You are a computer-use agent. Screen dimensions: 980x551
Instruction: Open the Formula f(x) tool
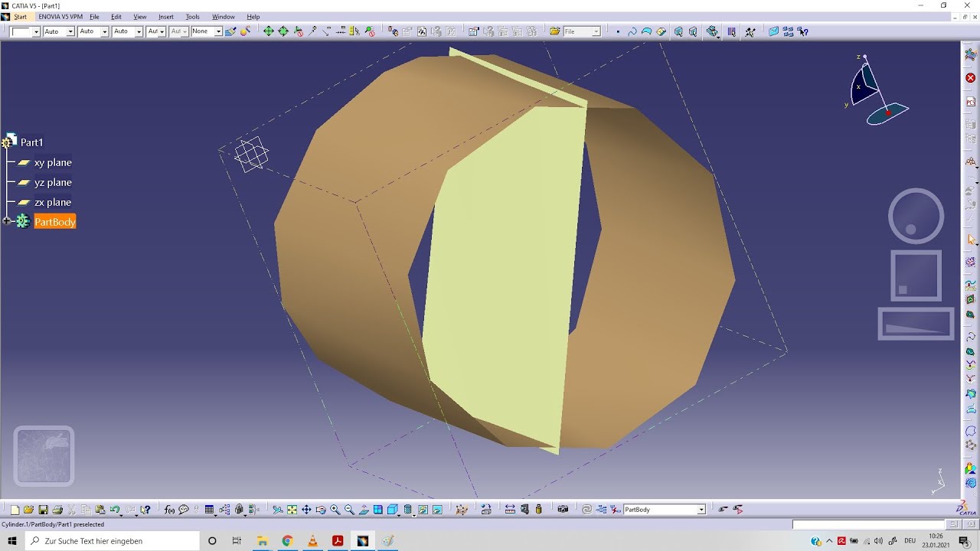[169, 510]
